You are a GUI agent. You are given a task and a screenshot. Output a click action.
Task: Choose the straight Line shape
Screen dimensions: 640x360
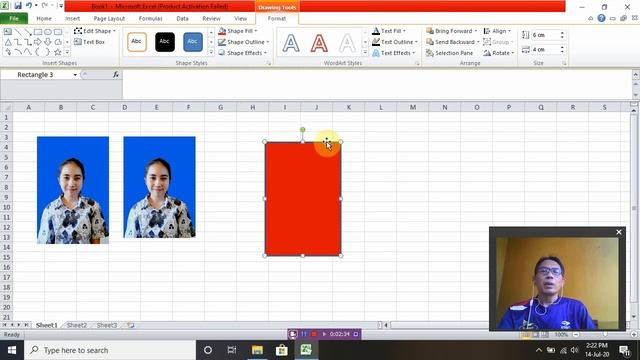pyautogui.click(x=18, y=32)
